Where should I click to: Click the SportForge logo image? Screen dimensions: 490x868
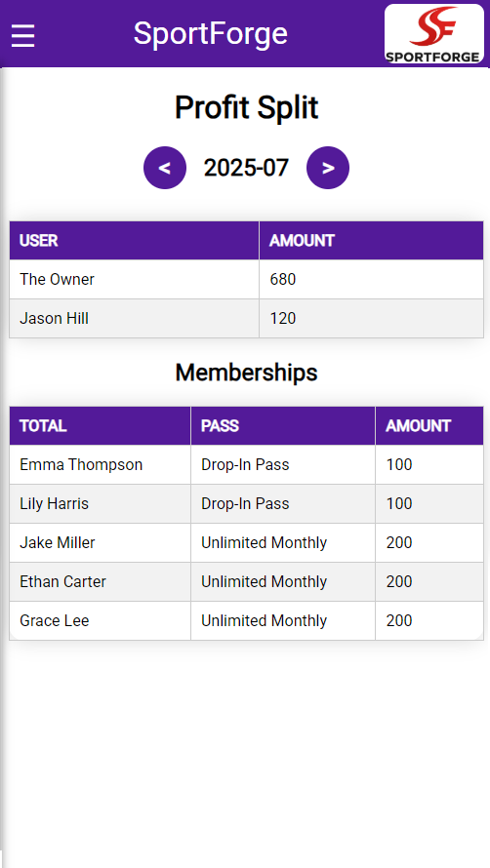pyautogui.click(x=434, y=34)
